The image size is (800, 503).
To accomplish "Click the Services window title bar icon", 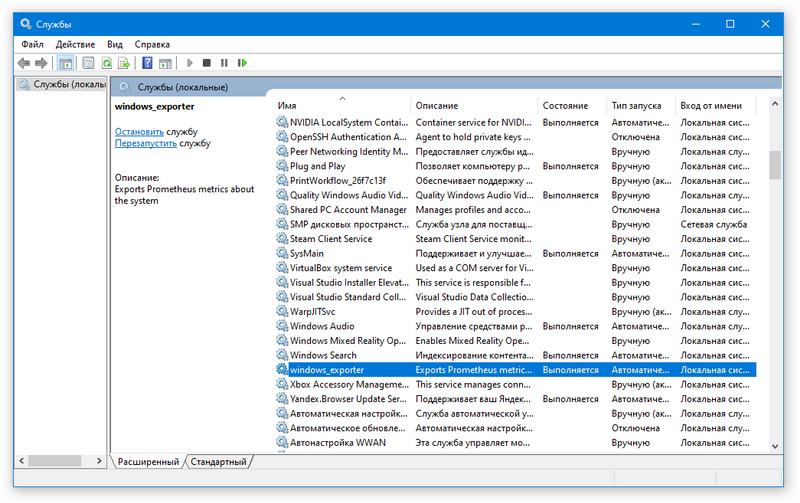I will (26, 23).
